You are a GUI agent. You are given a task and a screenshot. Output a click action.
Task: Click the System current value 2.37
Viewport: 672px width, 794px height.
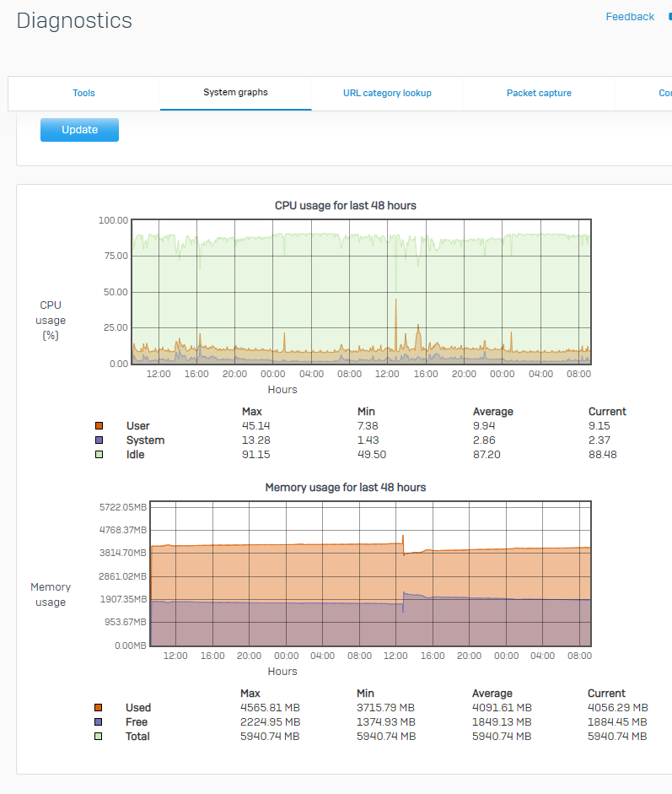(x=599, y=440)
